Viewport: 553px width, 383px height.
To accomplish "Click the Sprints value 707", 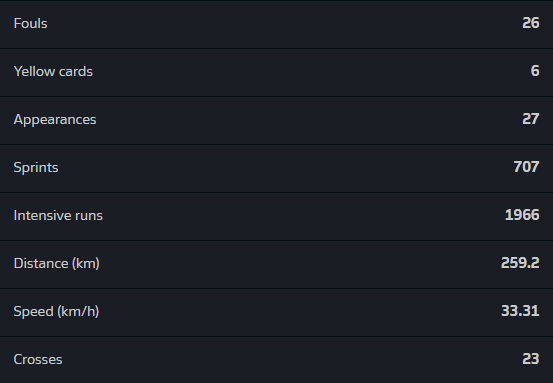I will [527, 167].
